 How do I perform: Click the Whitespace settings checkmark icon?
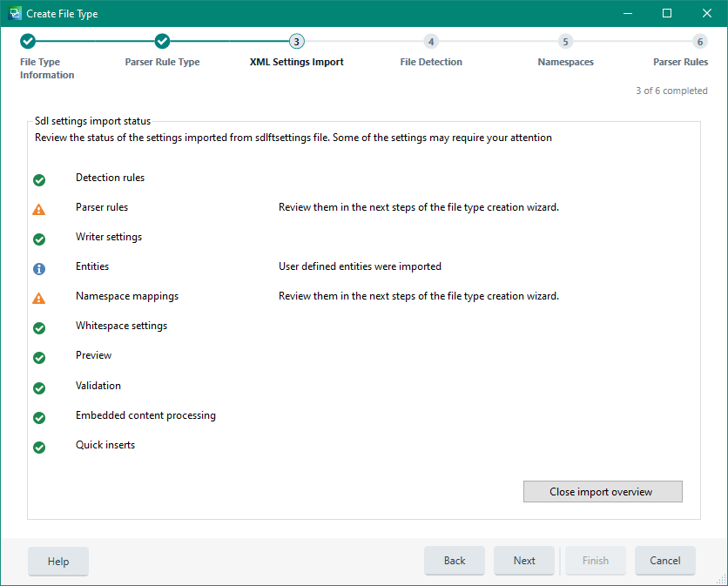coord(39,327)
